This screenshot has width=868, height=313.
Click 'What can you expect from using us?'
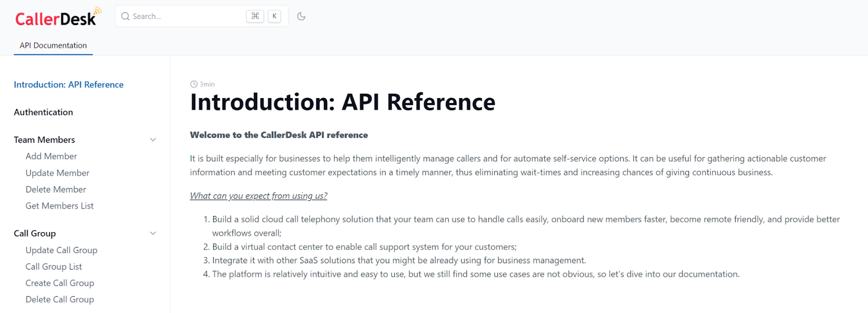[x=259, y=196]
